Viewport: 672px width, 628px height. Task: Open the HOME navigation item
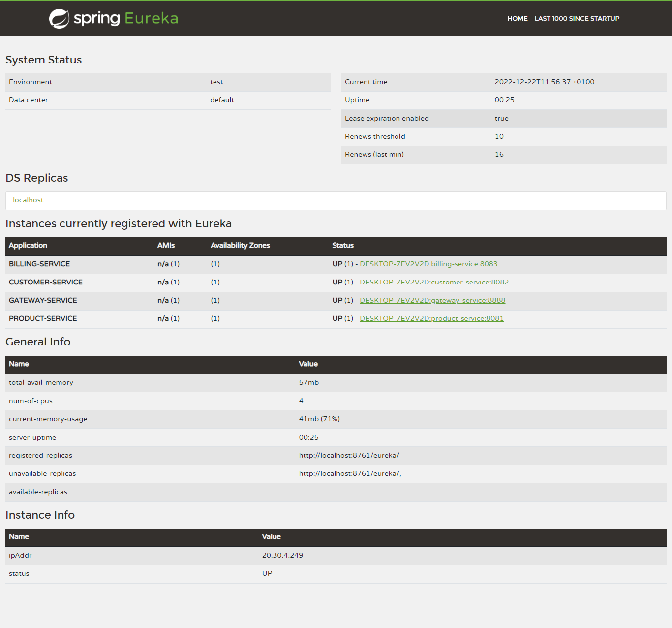pyautogui.click(x=518, y=19)
